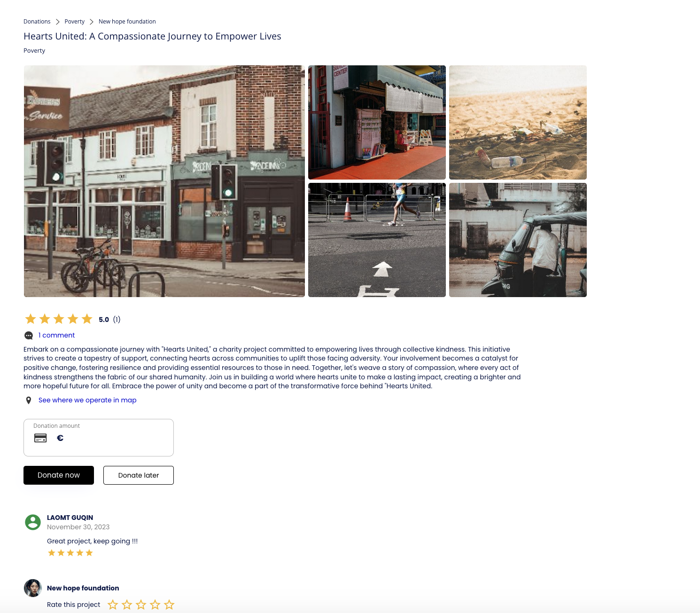Click LAOMT GUQIN's green avatar icon
The height and width of the screenshot is (613, 700).
pyautogui.click(x=33, y=522)
